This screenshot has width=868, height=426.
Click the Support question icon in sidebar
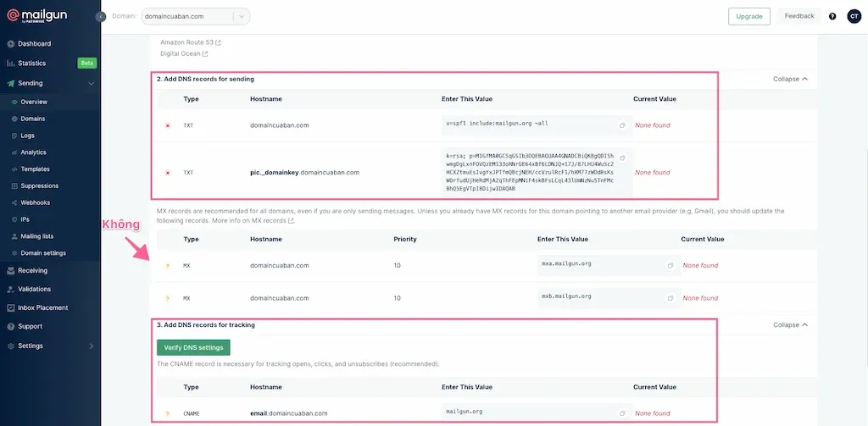[10, 326]
